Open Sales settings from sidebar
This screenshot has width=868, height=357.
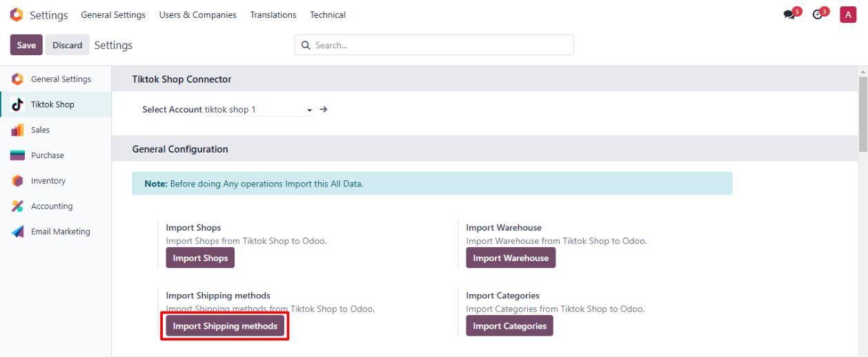point(40,130)
